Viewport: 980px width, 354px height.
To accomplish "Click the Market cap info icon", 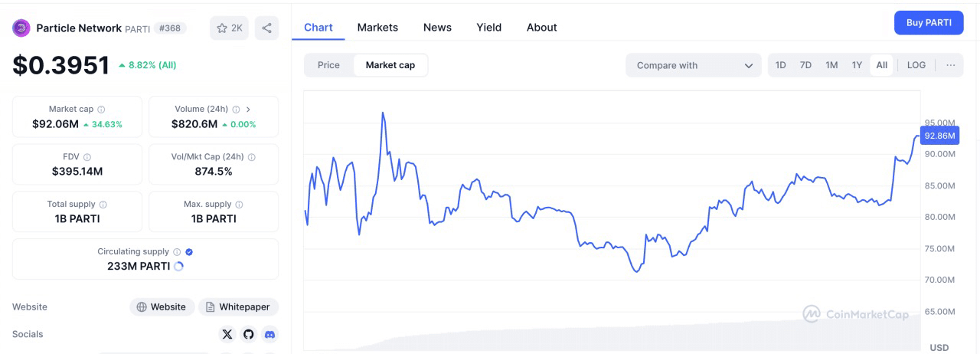I will click(101, 110).
